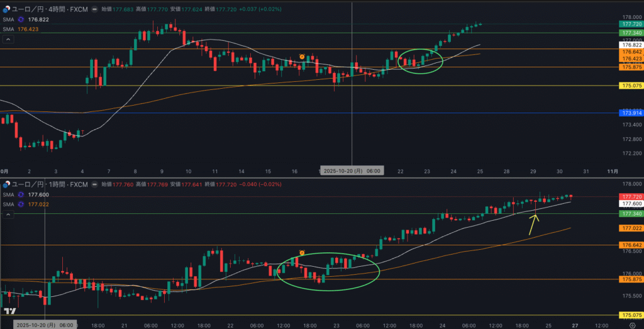Screen dimensions: 644x329
Task: Click the 175.075 yellow price label on upper chart
Action: tap(630, 86)
